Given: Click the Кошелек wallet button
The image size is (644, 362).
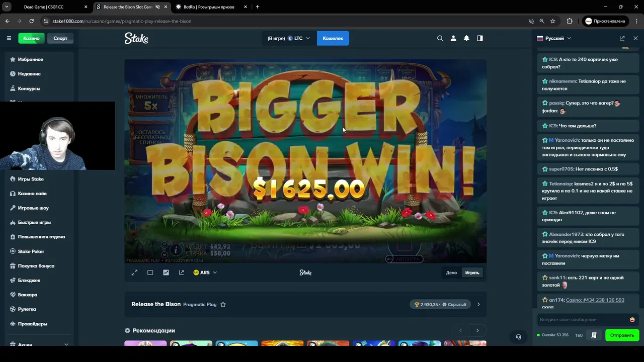Looking at the screenshot, I should point(333,38).
